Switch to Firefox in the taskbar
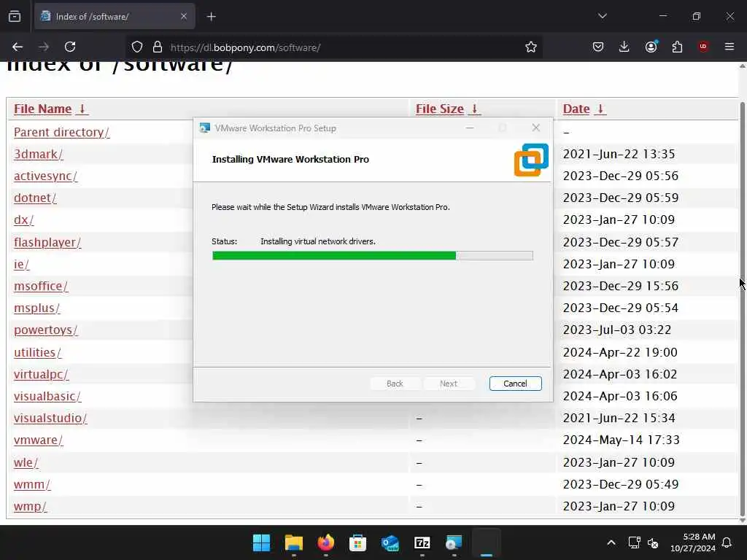 326,542
